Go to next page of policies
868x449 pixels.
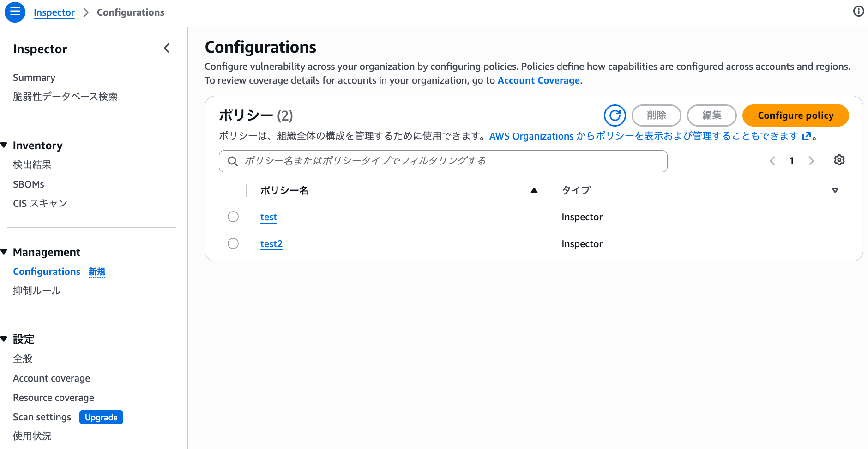[x=811, y=161]
